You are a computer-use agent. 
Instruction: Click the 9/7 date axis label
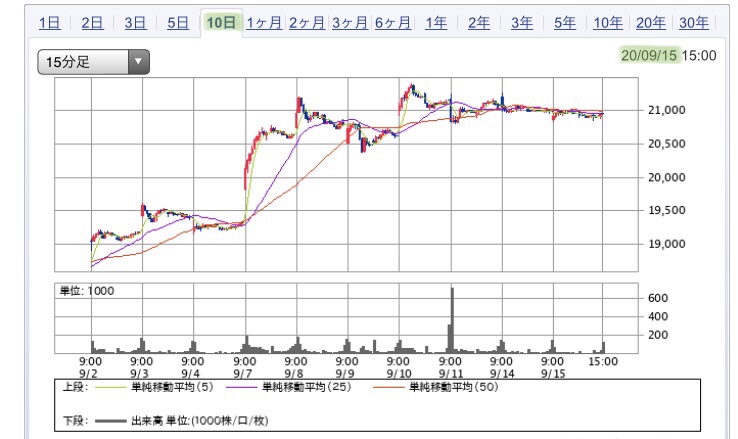243,374
